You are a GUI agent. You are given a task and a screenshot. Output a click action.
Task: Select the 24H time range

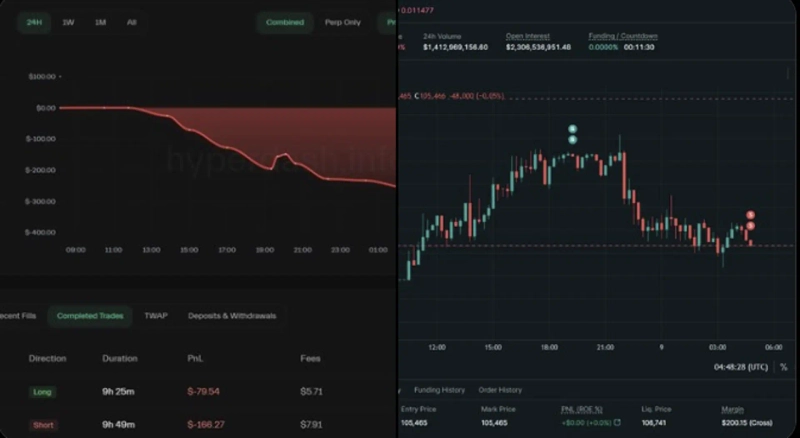click(33, 22)
